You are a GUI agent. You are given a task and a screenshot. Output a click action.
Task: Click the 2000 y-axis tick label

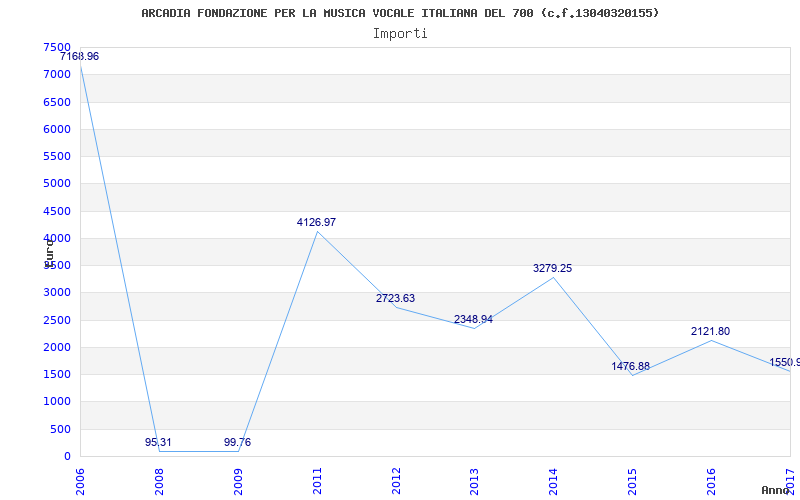[x=57, y=347]
